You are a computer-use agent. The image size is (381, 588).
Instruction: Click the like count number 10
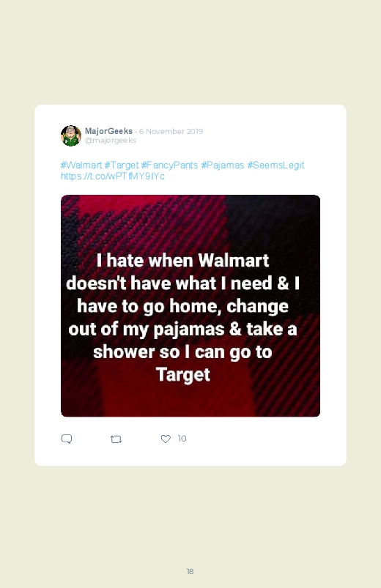pyautogui.click(x=182, y=439)
